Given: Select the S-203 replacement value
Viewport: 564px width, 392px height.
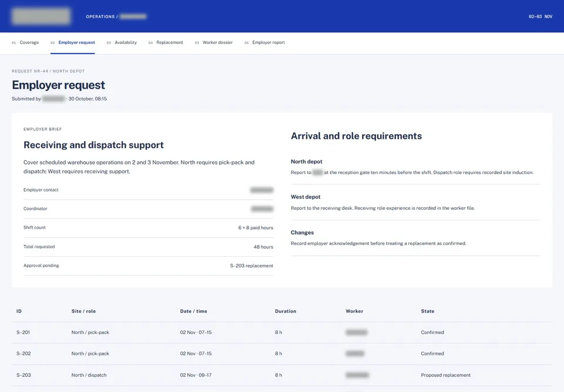Looking at the screenshot, I should coord(251,266).
